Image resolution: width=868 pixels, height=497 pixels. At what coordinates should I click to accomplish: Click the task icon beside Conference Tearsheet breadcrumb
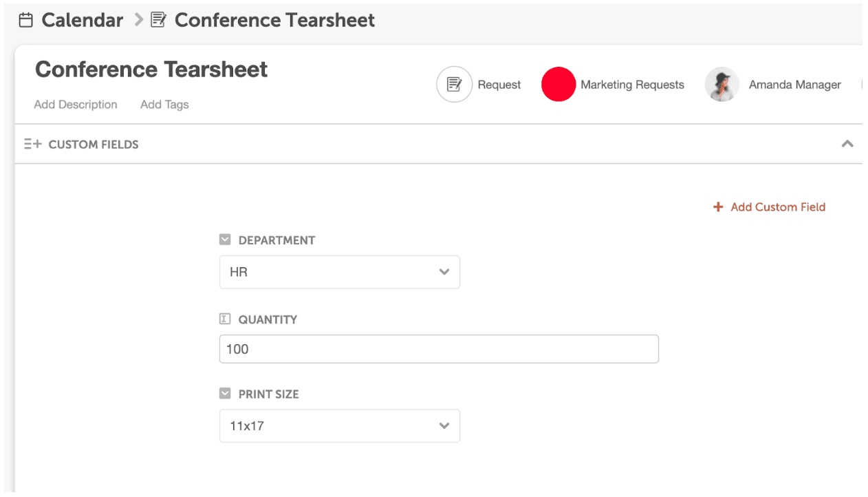point(158,20)
